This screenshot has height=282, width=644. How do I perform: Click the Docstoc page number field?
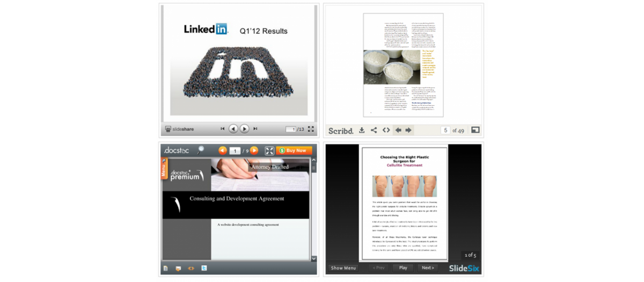point(235,151)
